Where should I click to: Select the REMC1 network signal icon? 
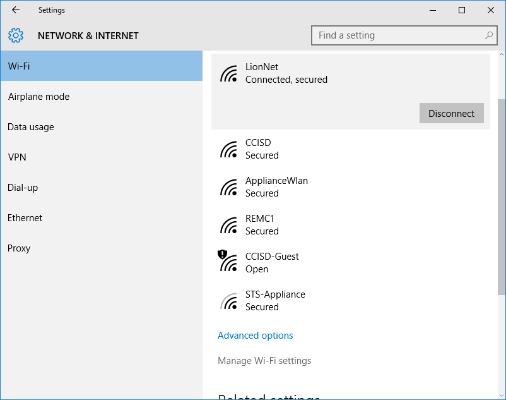(229, 225)
